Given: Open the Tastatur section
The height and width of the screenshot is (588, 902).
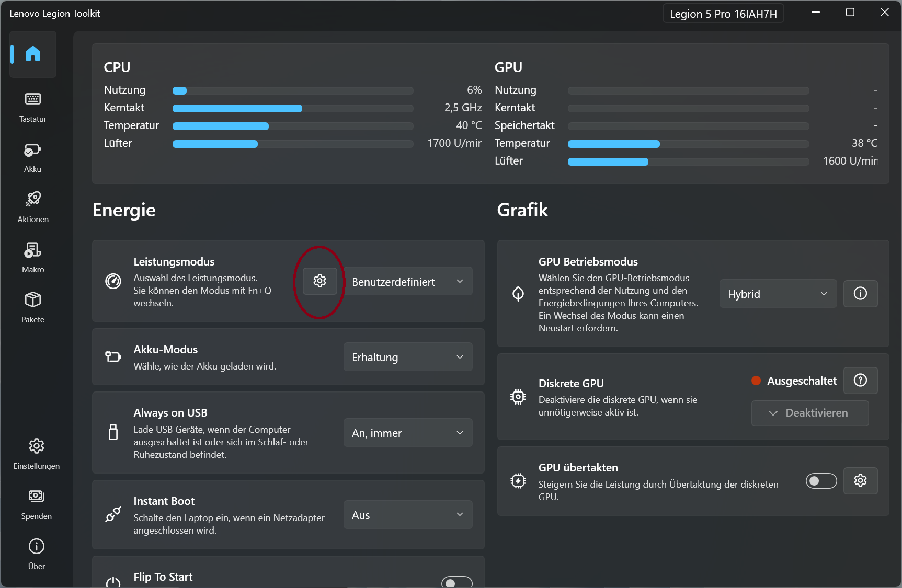Looking at the screenshot, I should [x=32, y=107].
